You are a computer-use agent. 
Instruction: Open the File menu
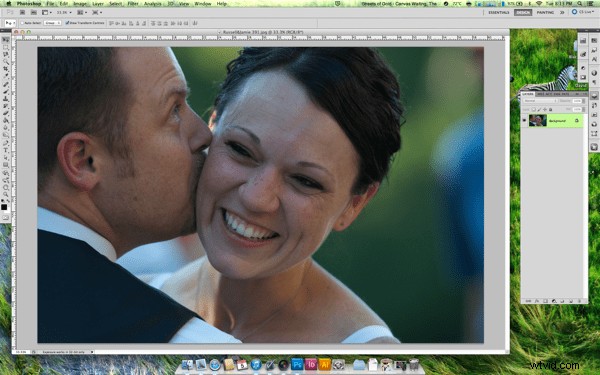pos(50,4)
